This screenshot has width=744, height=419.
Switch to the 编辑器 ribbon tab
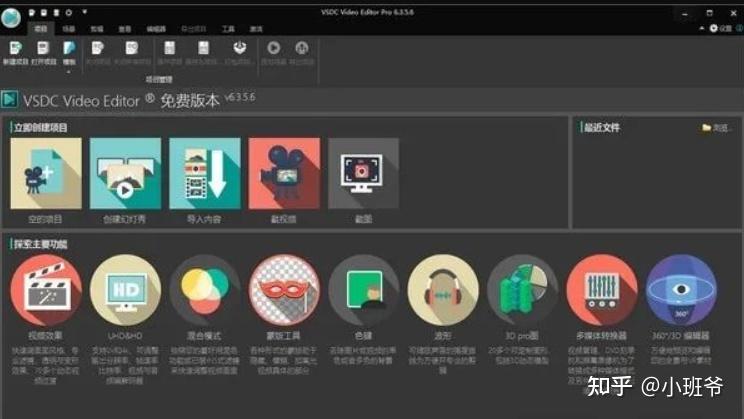(156, 29)
